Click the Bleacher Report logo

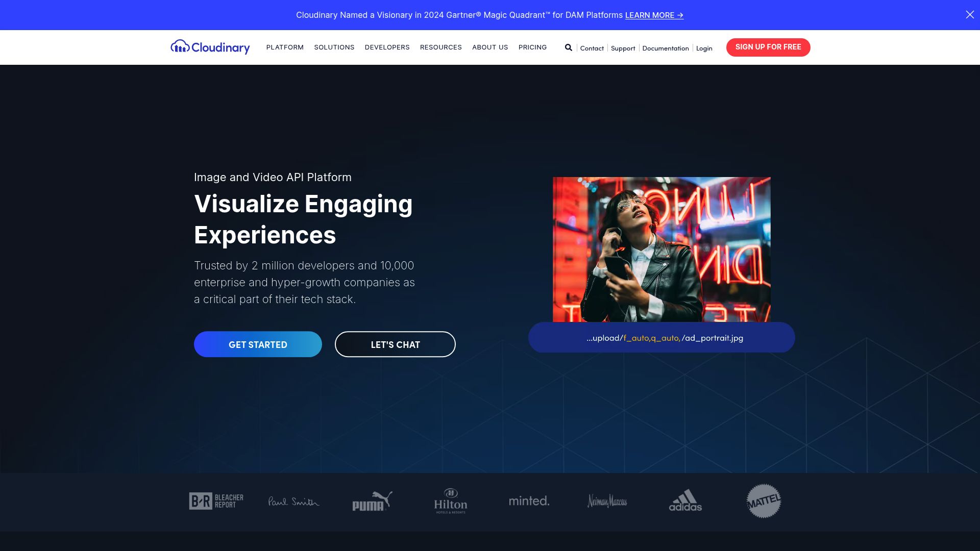pyautogui.click(x=216, y=501)
